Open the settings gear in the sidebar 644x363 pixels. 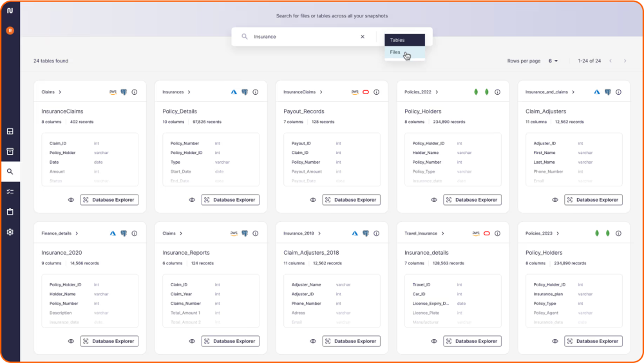[10, 232]
